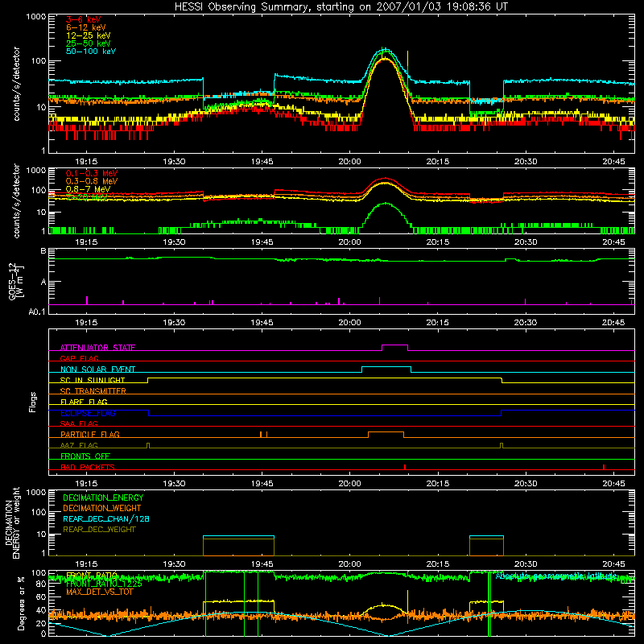Select the 3-6 keV legend label
Viewport: 644px width, 644px height.
point(84,19)
